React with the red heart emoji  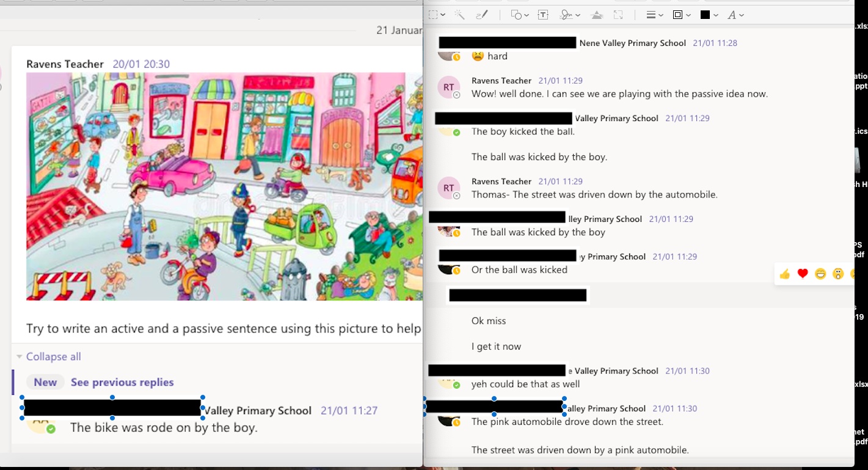(x=803, y=274)
